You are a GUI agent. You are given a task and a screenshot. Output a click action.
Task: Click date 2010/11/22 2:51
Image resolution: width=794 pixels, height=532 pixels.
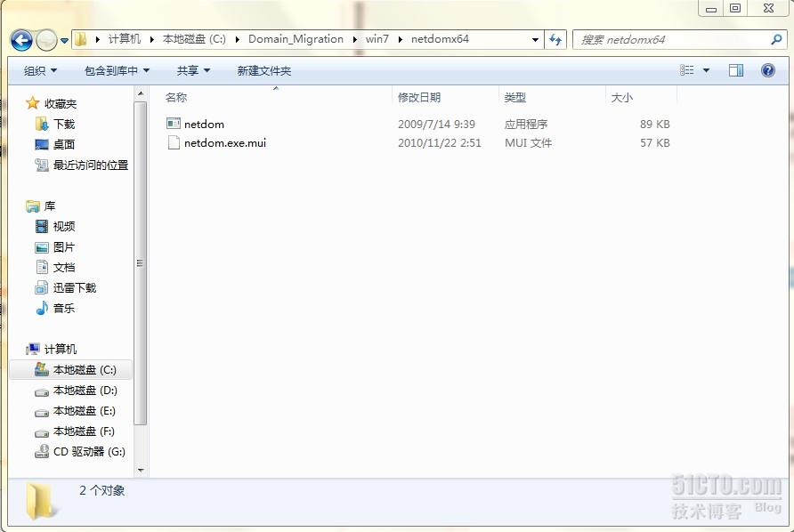coord(440,142)
